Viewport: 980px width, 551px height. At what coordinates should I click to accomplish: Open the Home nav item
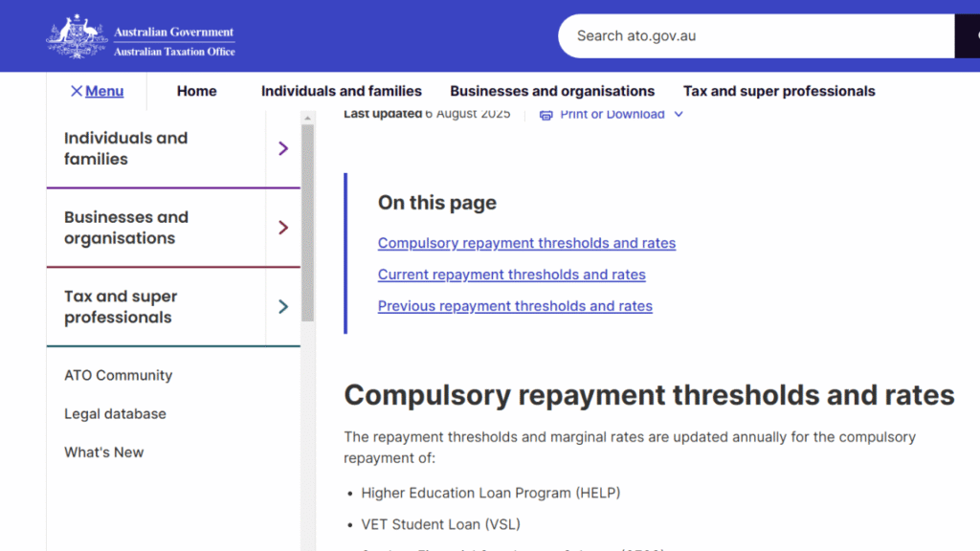tap(197, 91)
